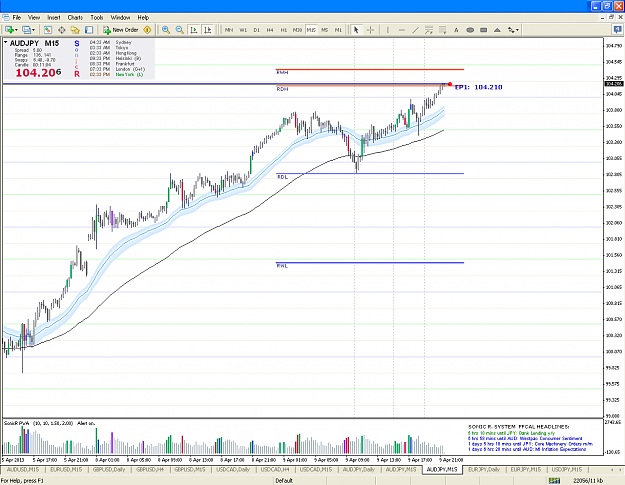625x485 pixels.
Task: Open the Window menu
Action: [120, 18]
